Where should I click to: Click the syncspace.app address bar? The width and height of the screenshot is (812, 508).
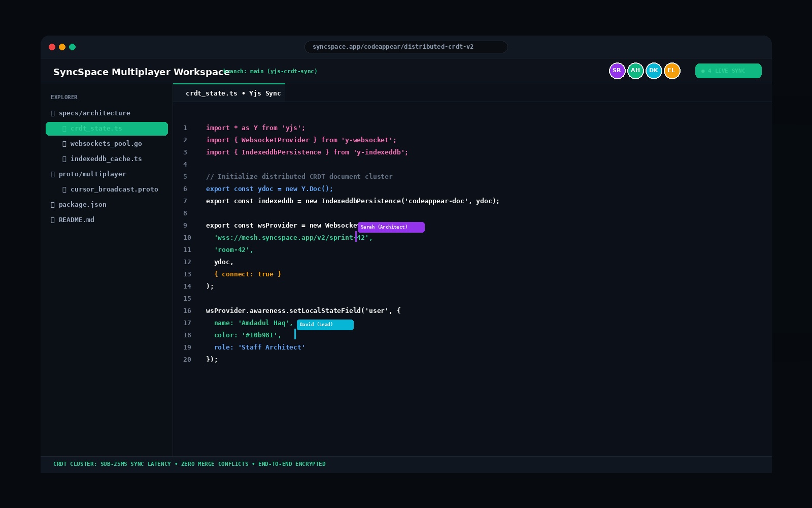click(406, 47)
